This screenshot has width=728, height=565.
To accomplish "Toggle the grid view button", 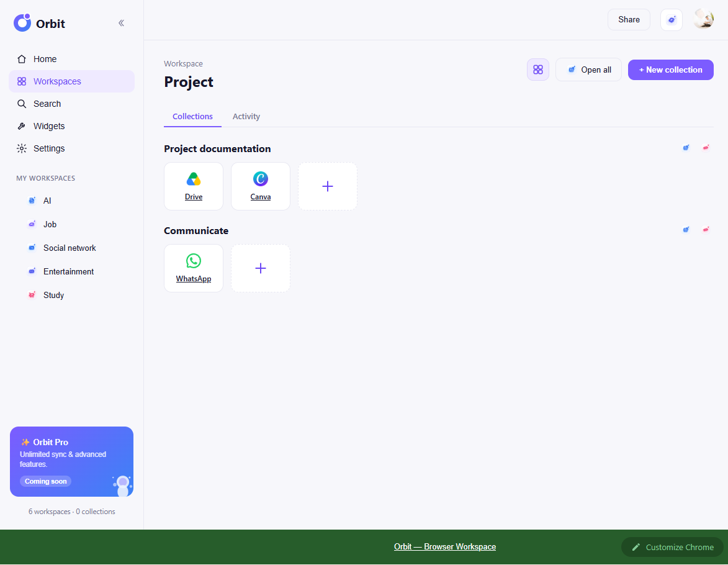I will tap(538, 70).
